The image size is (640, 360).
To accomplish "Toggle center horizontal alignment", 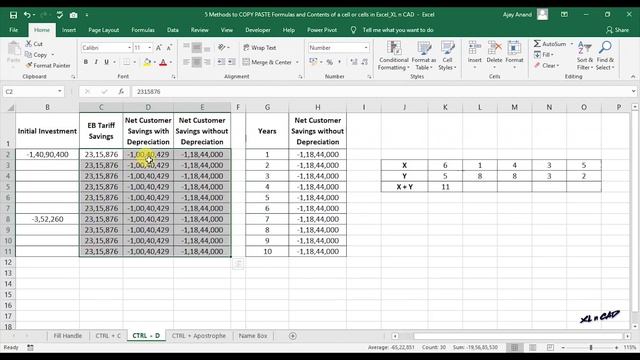I will point(197,62).
